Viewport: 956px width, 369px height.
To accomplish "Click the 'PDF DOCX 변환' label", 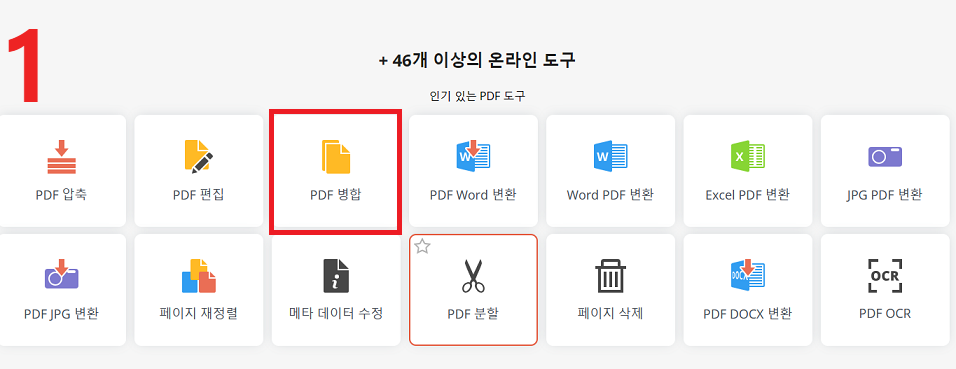I will point(747,313).
